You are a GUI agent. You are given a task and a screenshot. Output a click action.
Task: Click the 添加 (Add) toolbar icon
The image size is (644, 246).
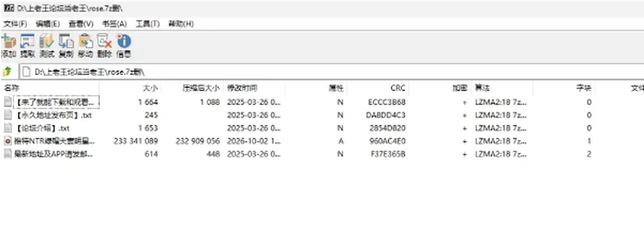point(9,41)
